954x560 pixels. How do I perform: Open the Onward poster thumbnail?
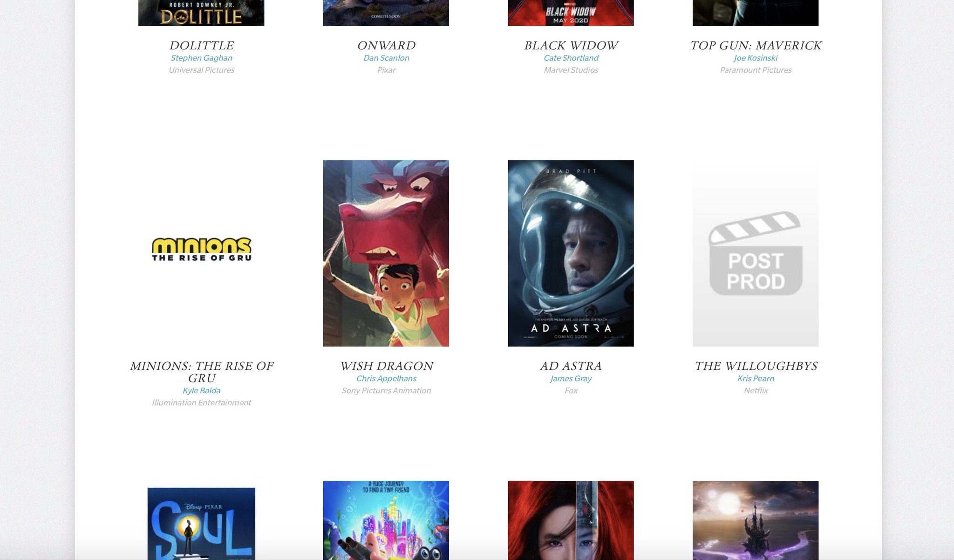[x=386, y=13]
